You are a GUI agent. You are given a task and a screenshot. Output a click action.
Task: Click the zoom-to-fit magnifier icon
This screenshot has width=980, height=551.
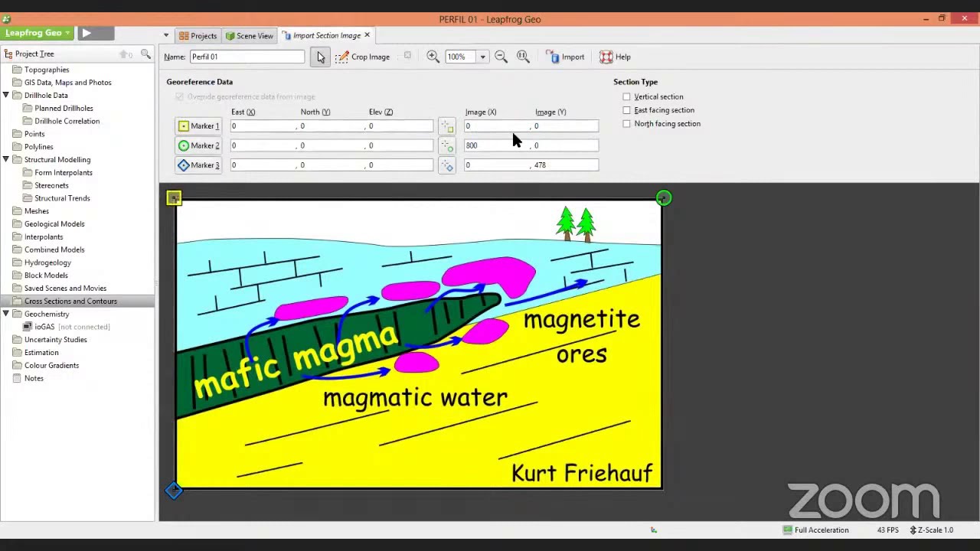click(x=523, y=57)
